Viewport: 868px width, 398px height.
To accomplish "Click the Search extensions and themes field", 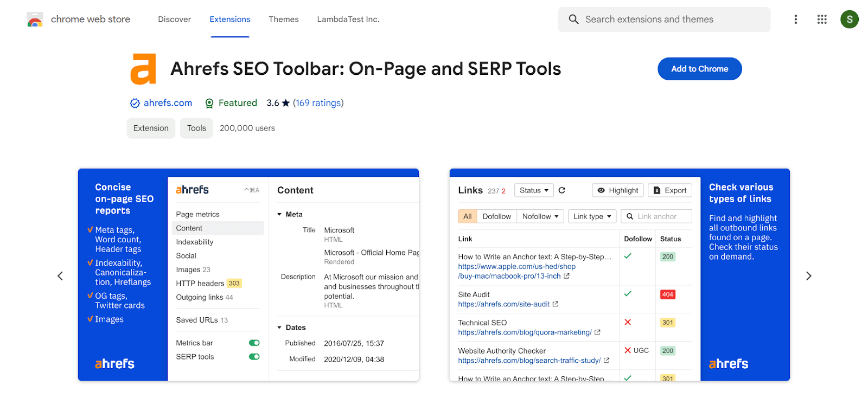I will 664,20.
